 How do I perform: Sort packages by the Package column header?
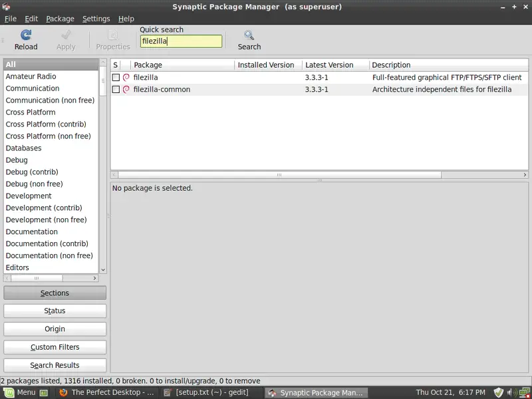point(182,65)
